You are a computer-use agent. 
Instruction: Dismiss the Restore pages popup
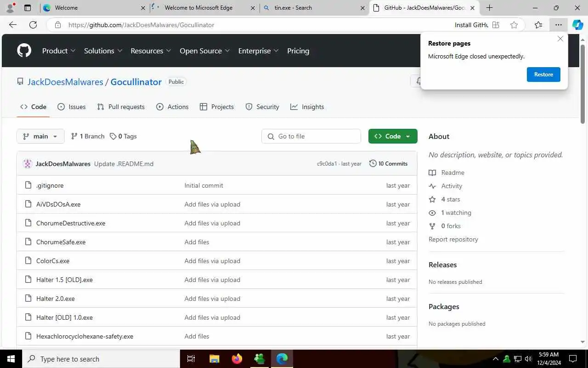560,39
